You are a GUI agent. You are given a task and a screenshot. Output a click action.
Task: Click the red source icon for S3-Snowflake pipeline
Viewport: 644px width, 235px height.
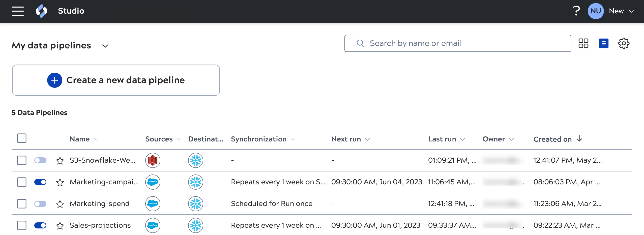[153, 160]
